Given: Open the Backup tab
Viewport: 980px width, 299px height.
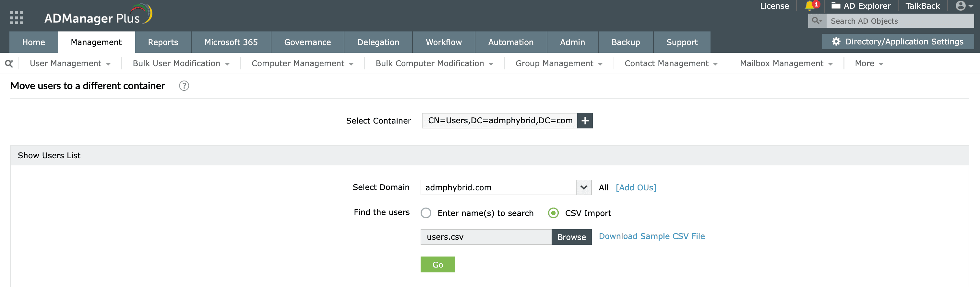Looking at the screenshot, I should click(x=626, y=42).
